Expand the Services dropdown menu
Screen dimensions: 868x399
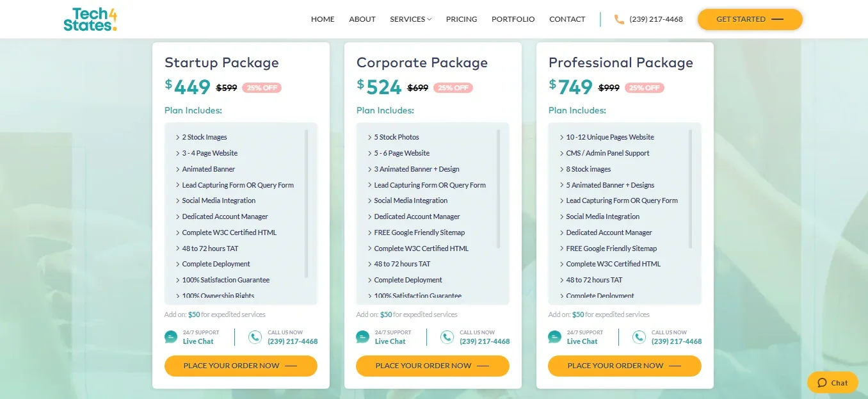410,19
